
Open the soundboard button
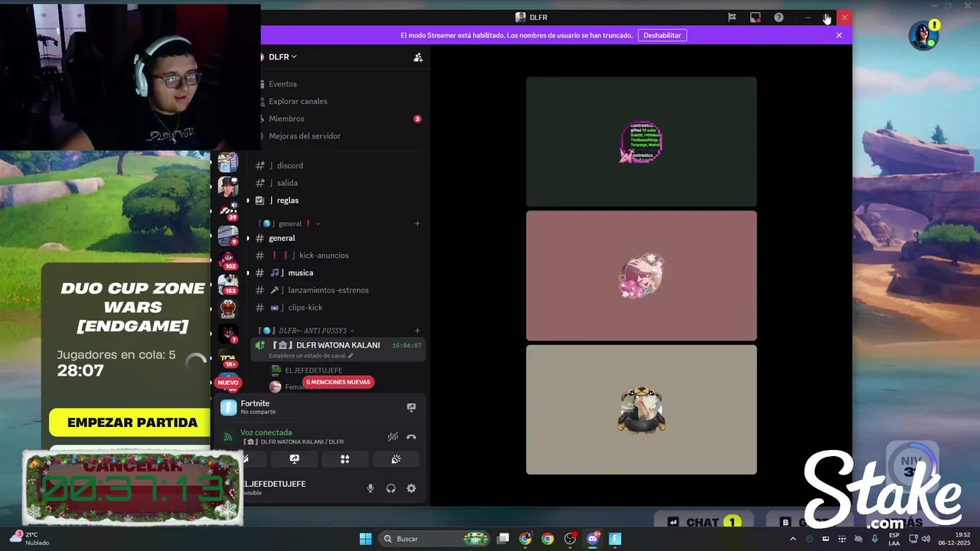[x=396, y=459]
